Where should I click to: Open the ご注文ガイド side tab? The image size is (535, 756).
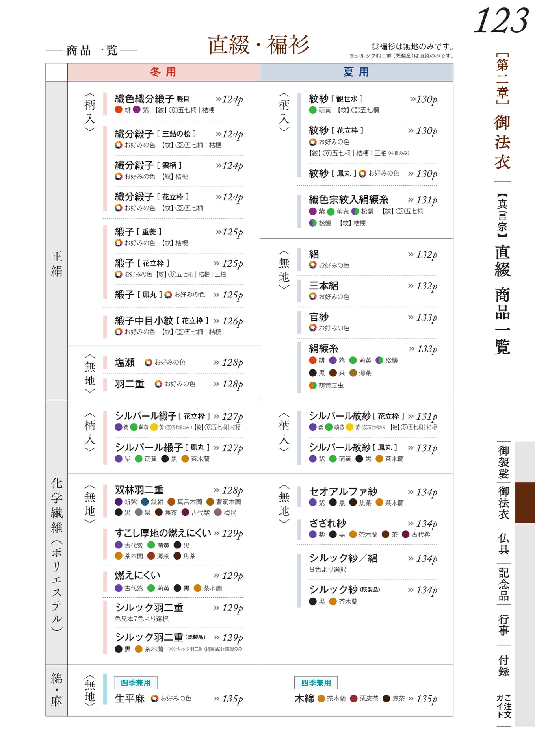pos(504,706)
